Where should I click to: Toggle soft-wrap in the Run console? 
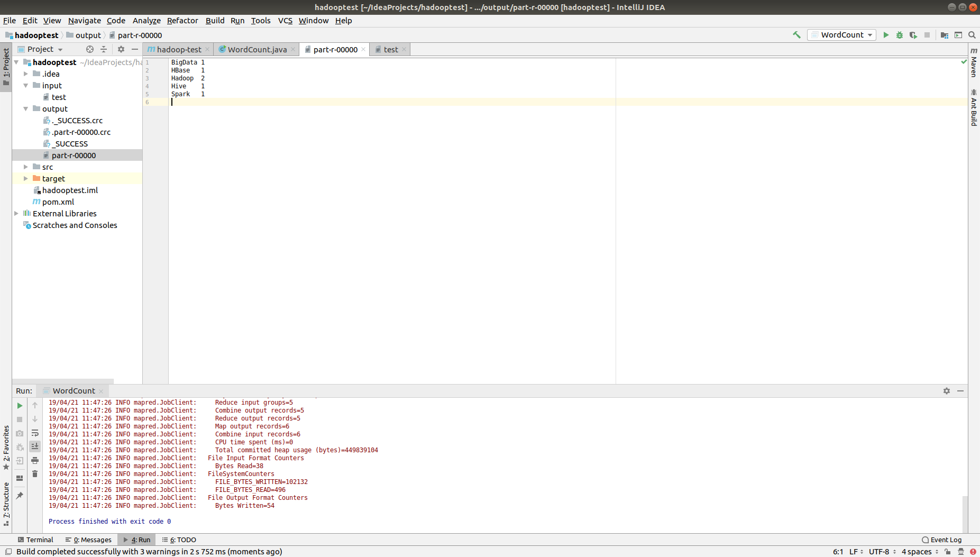pos(35,433)
